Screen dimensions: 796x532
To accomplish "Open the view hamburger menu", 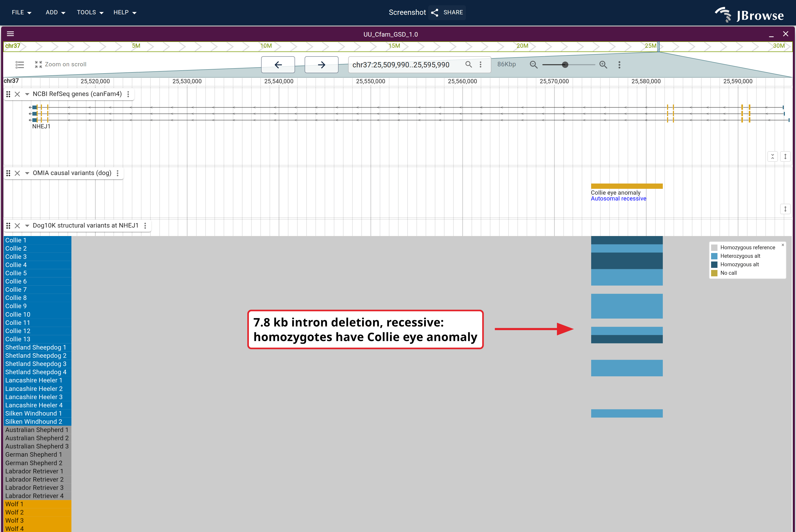I will tap(10, 34).
